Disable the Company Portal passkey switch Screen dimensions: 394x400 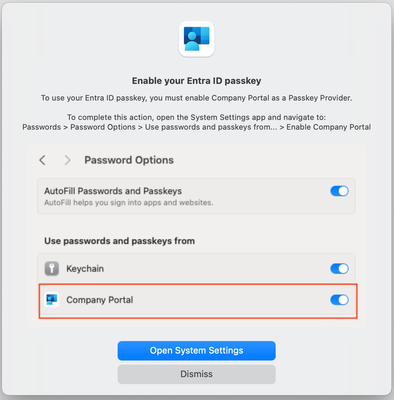pos(339,300)
